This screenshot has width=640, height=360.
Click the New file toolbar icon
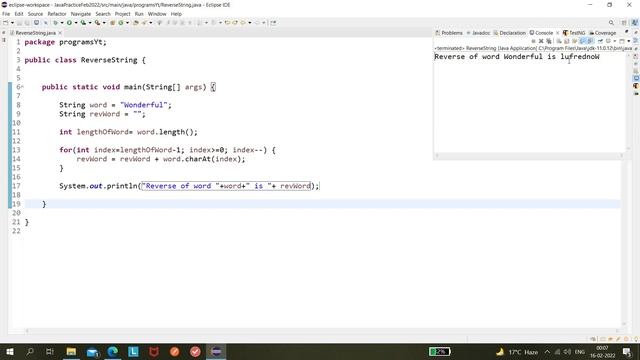(x=5, y=23)
